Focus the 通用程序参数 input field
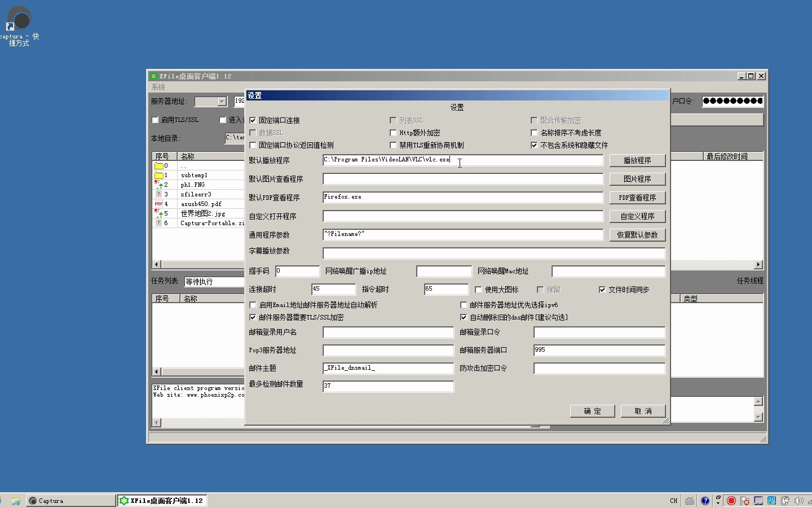812x508 pixels. (x=463, y=235)
